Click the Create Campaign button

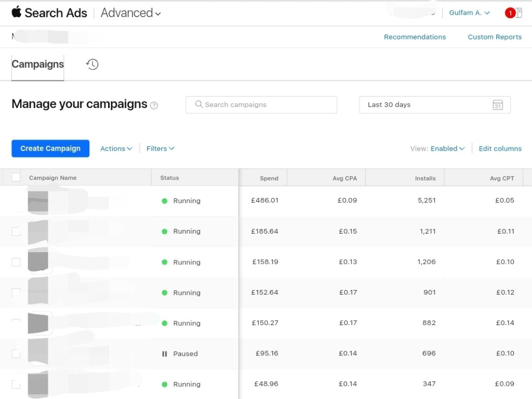51,148
